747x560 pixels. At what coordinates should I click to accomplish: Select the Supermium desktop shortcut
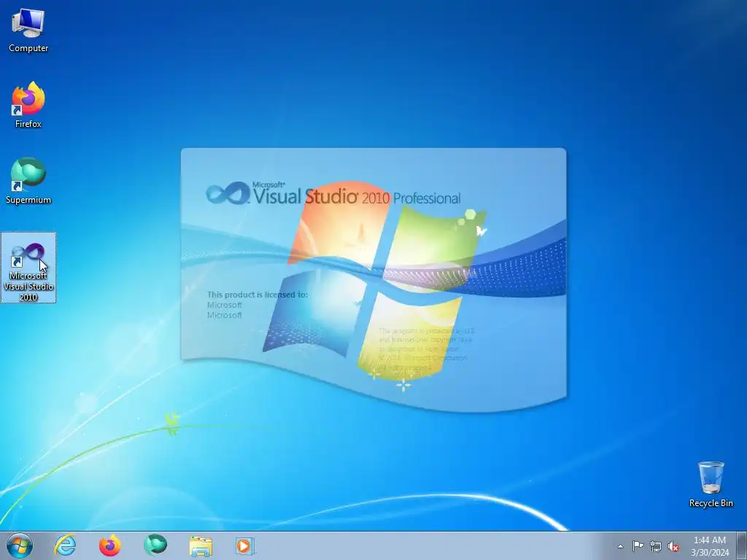pos(28,181)
